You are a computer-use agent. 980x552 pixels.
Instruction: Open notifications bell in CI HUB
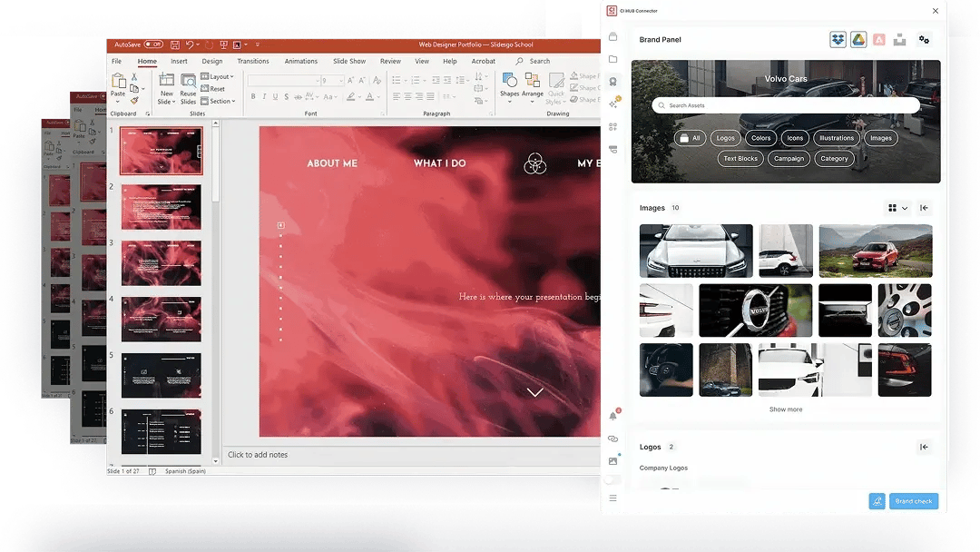tap(613, 416)
